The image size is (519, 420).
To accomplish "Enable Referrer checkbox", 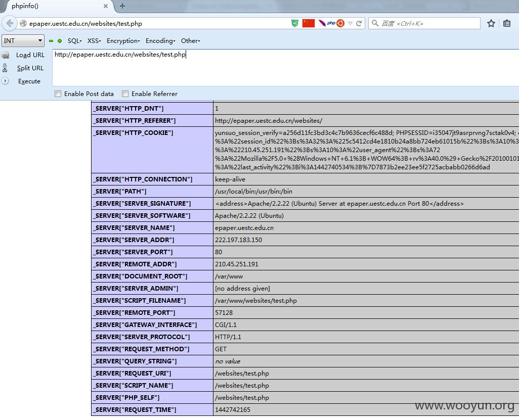I will [x=125, y=94].
